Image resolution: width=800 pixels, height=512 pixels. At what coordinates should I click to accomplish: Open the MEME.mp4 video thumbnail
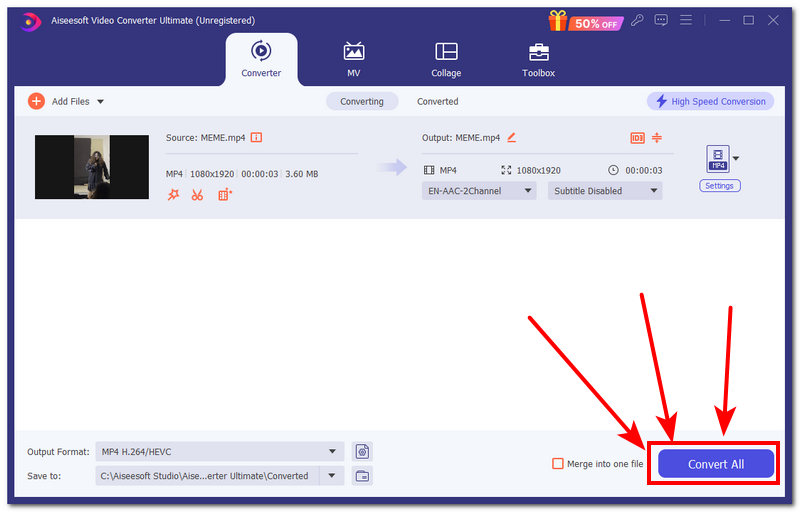tap(92, 167)
